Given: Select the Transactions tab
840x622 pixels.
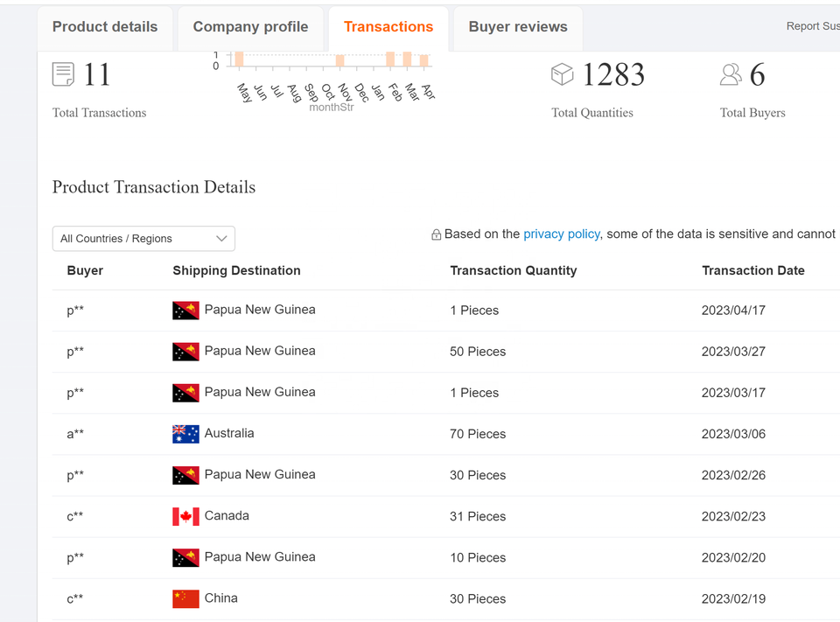Looking at the screenshot, I should pos(388,27).
